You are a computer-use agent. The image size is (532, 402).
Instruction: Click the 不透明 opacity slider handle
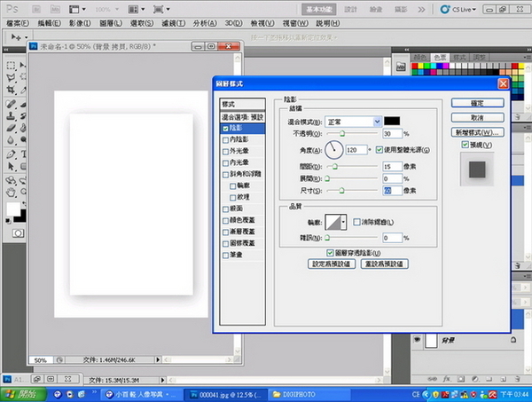tap(342, 133)
